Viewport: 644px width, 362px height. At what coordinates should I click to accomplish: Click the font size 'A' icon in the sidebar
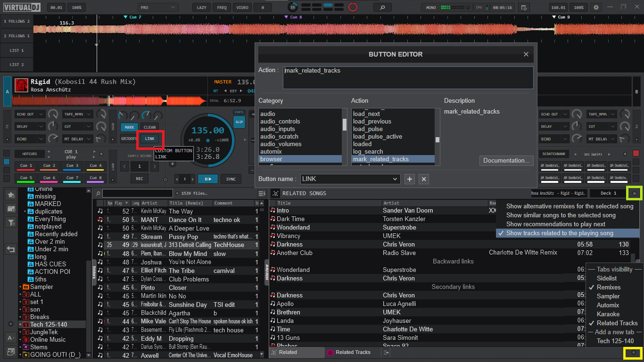coord(10,337)
